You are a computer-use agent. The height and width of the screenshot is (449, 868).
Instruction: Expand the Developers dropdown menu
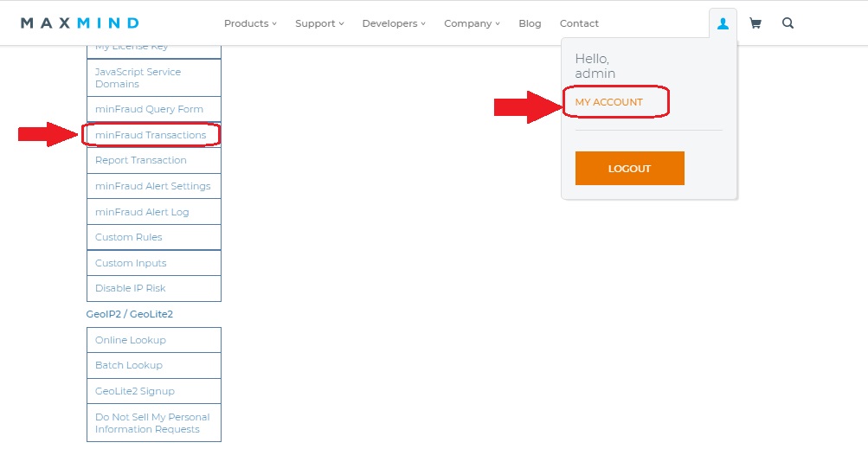click(x=394, y=23)
